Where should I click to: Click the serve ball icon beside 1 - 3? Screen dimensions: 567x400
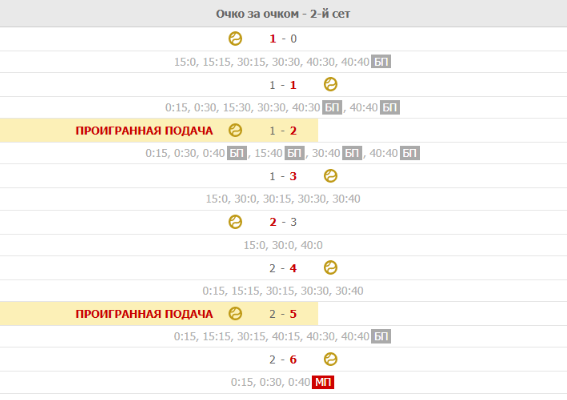[x=330, y=176]
